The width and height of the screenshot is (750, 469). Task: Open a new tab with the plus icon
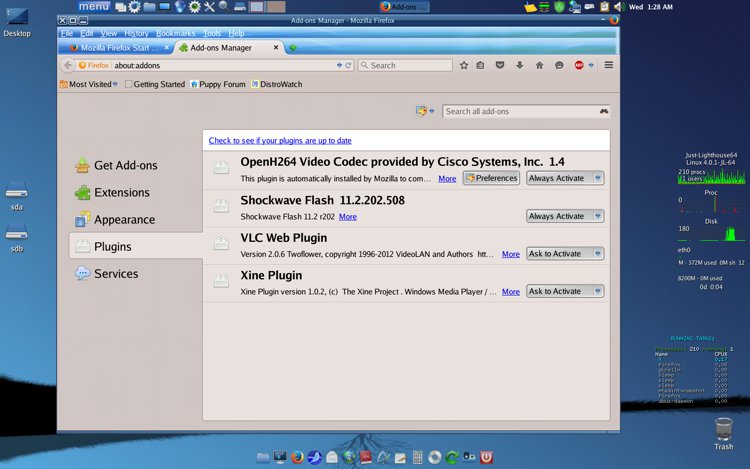pyautogui.click(x=293, y=48)
